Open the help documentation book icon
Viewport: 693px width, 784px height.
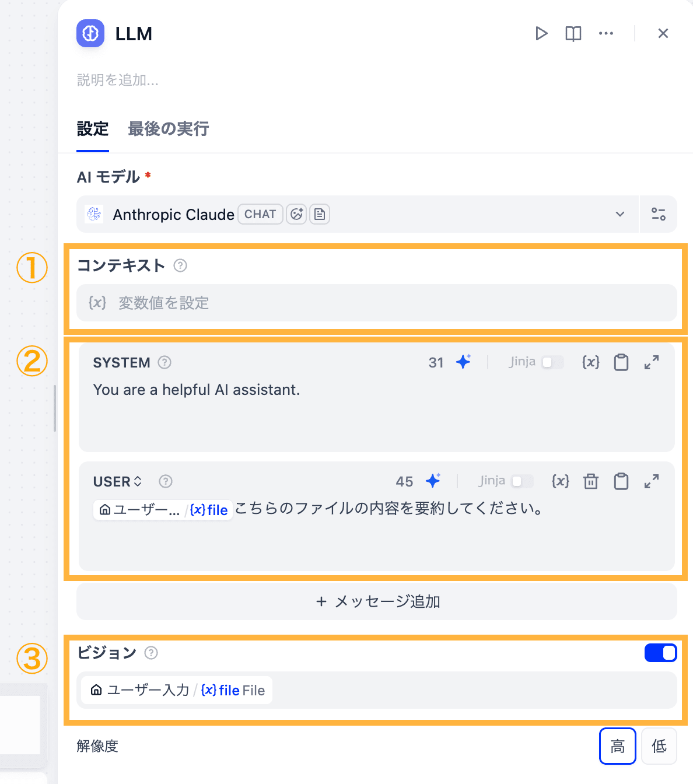[573, 33]
